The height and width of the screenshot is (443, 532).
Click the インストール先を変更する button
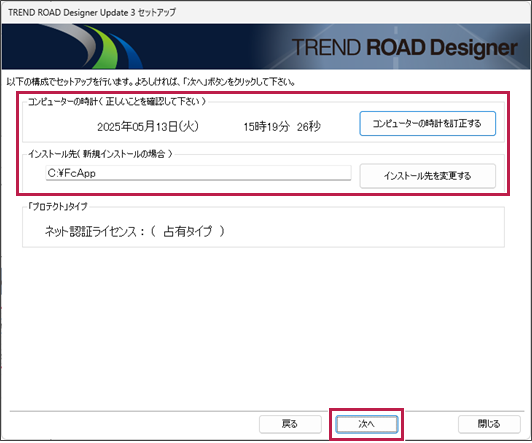coord(428,176)
